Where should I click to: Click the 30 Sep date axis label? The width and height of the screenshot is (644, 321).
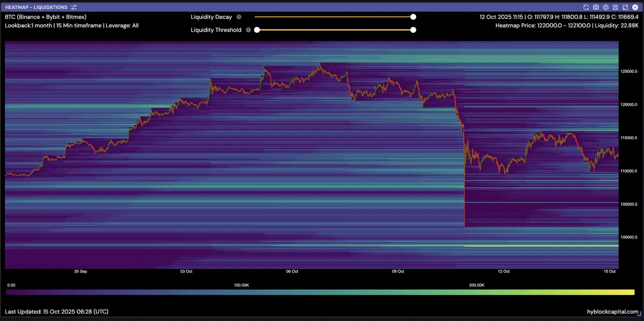tap(80, 272)
